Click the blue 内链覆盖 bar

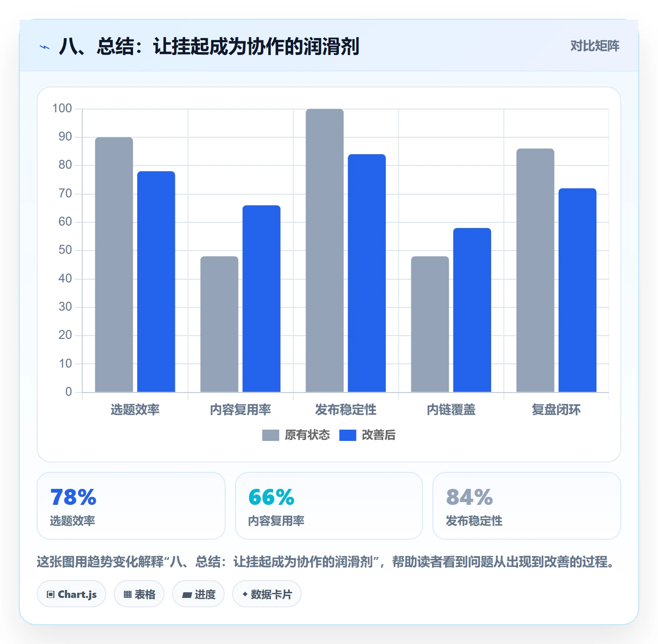click(x=472, y=310)
